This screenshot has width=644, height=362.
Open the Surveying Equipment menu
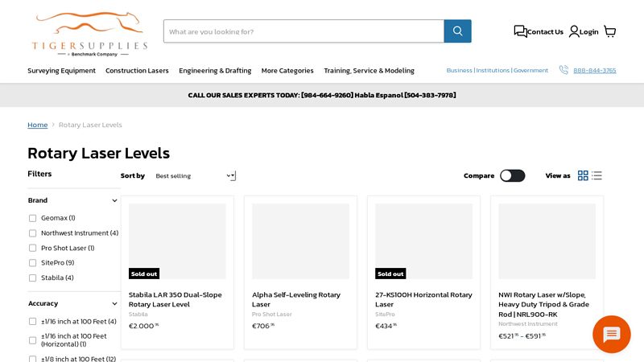61,71
